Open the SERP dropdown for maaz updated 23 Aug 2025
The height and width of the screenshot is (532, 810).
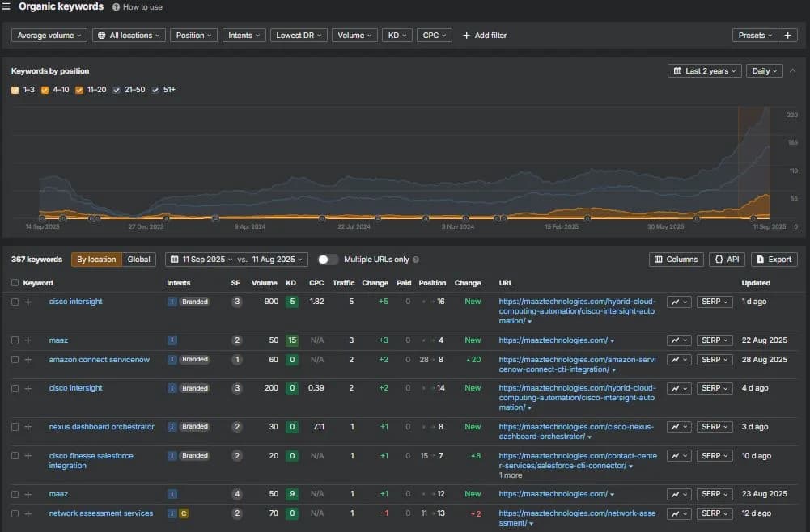[x=715, y=494]
